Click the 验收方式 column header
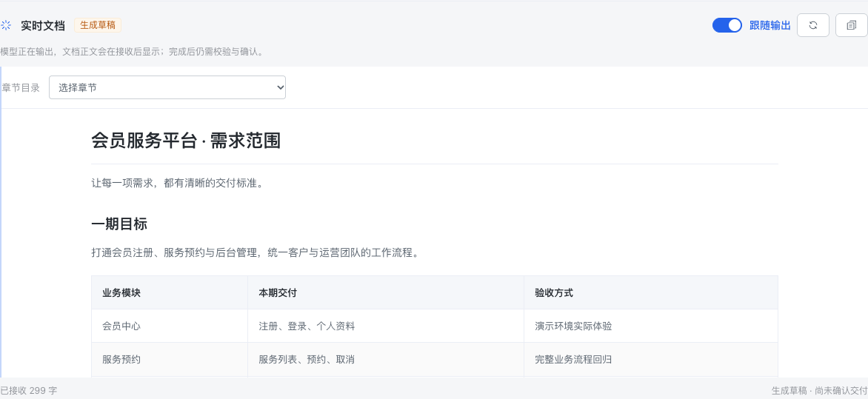The height and width of the screenshot is (399, 868). tap(650, 292)
